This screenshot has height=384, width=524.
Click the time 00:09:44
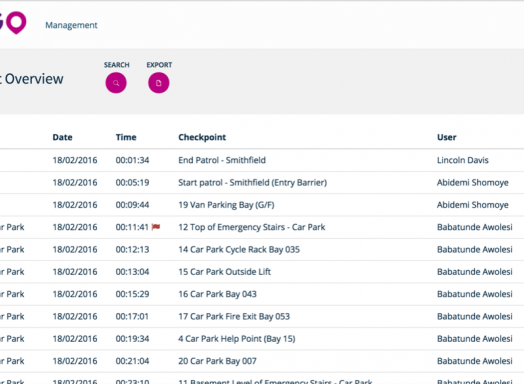point(132,205)
